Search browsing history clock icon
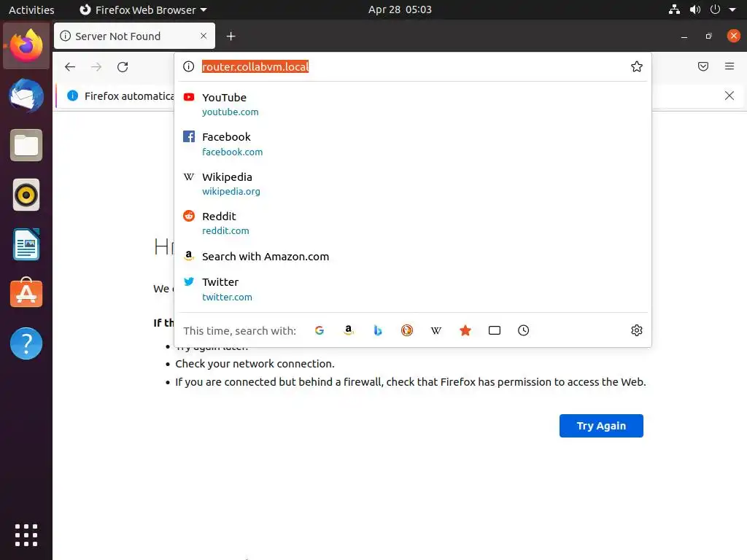Viewport: 747px width, 560px height. click(x=524, y=330)
